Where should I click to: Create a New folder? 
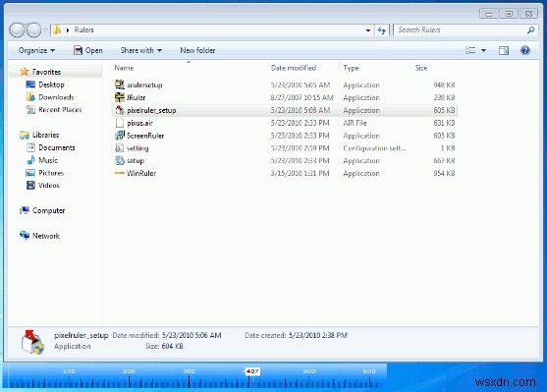click(197, 51)
